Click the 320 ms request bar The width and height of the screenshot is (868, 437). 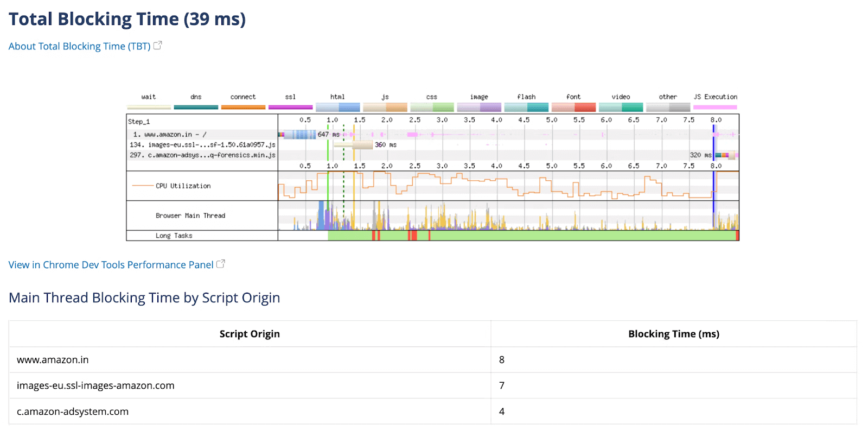[x=724, y=155]
